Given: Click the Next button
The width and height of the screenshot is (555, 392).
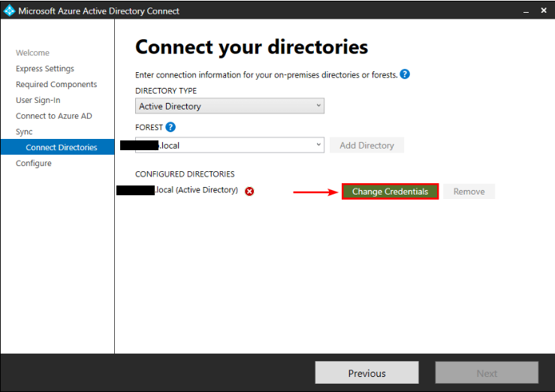Looking at the screenshot, I should [x=487, y=372].
